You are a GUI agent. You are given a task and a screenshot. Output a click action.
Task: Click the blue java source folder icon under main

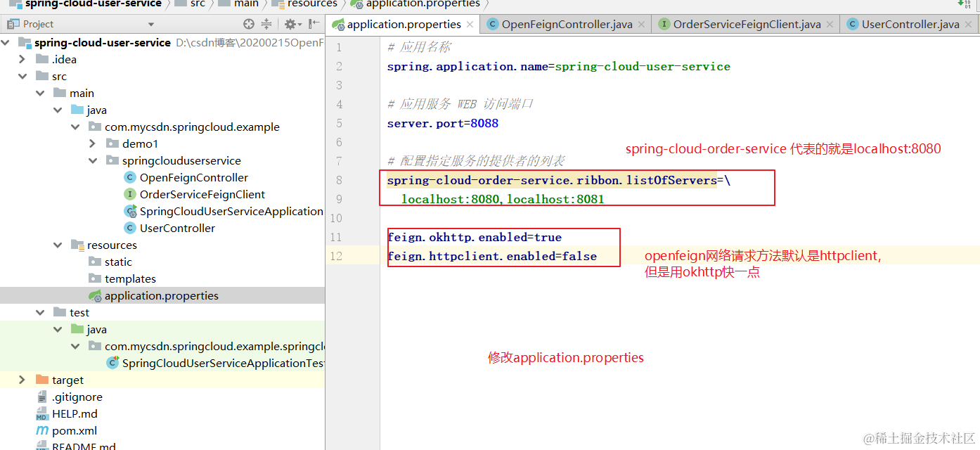77,110
